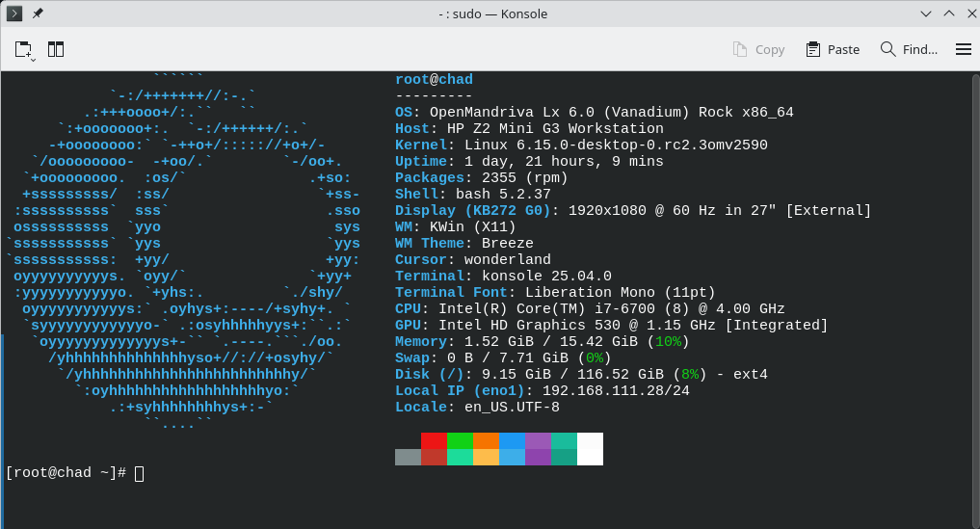
Task: Click the Host value HP Z2 Mini G3 Workstation
Action: pos(555,129)
